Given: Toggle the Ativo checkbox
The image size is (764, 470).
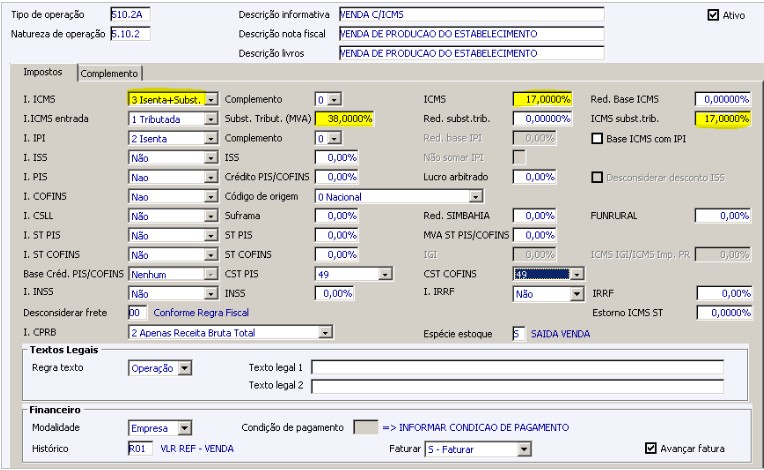Looking at the screenshot, I should pos(713,15).
